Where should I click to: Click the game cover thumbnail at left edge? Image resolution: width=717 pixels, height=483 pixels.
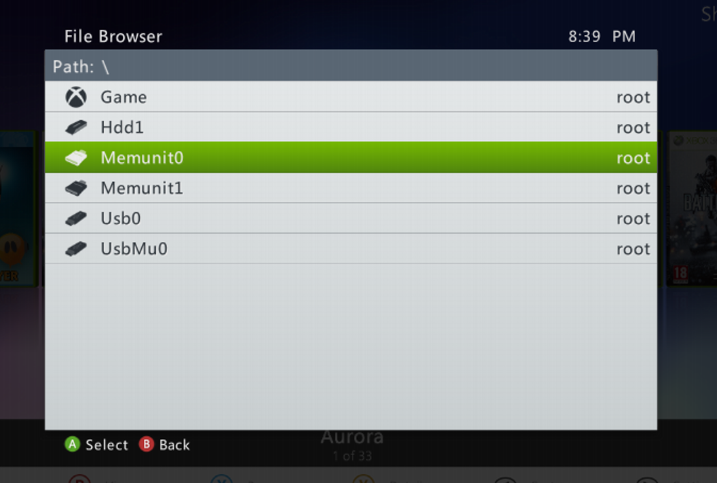coord(18,209)
